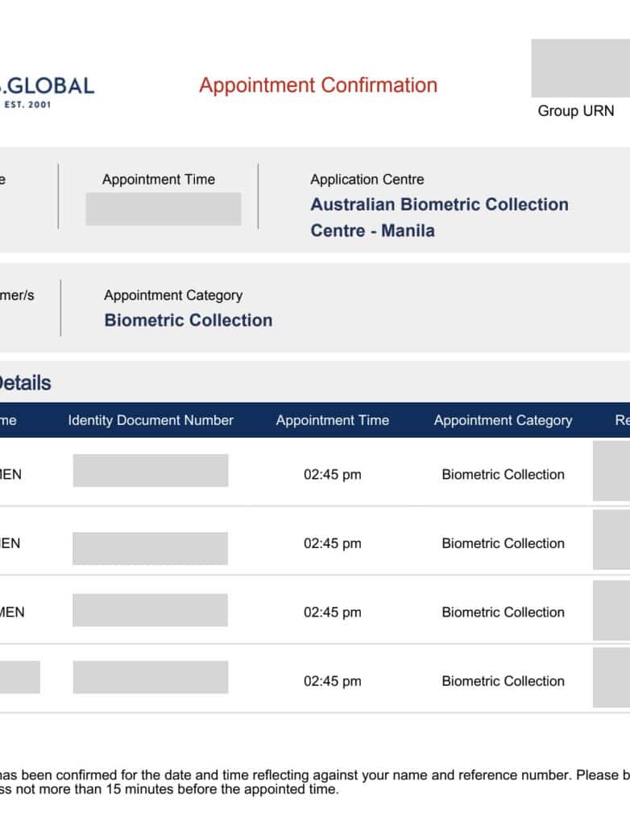Click the Appointment Category table column header

[x=503, y=420]
